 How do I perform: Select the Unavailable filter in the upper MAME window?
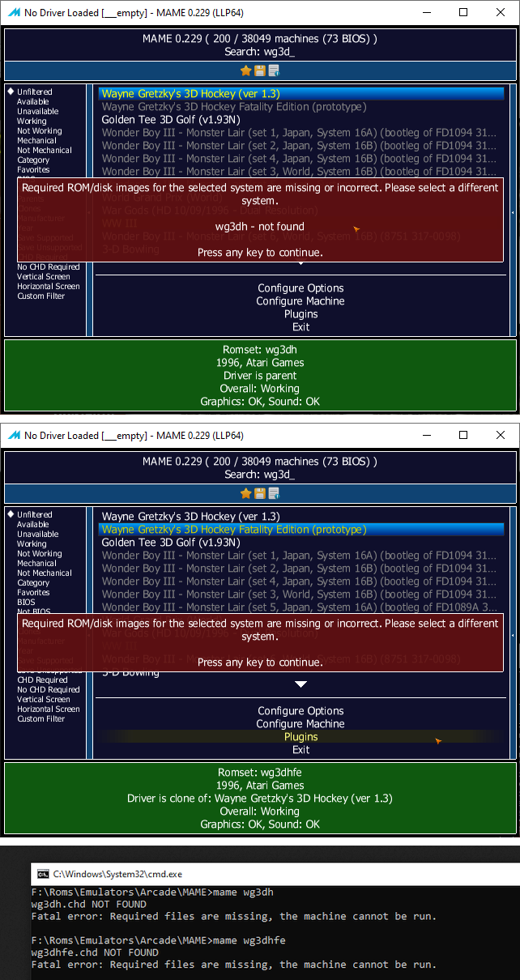pos(38,111)
